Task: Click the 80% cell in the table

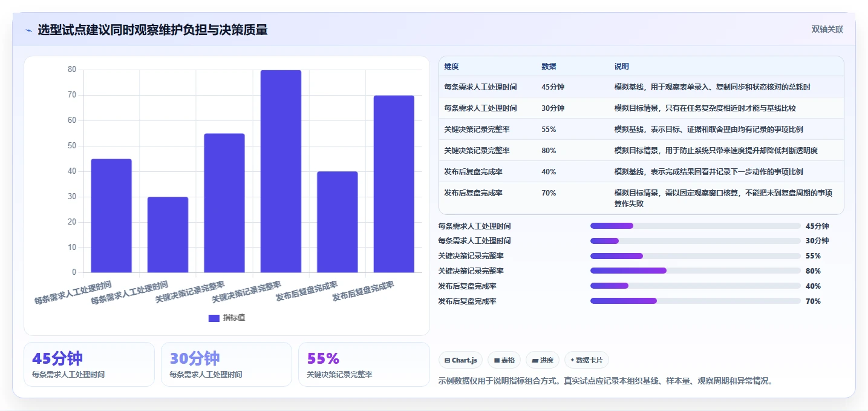Action: (549, 151)
